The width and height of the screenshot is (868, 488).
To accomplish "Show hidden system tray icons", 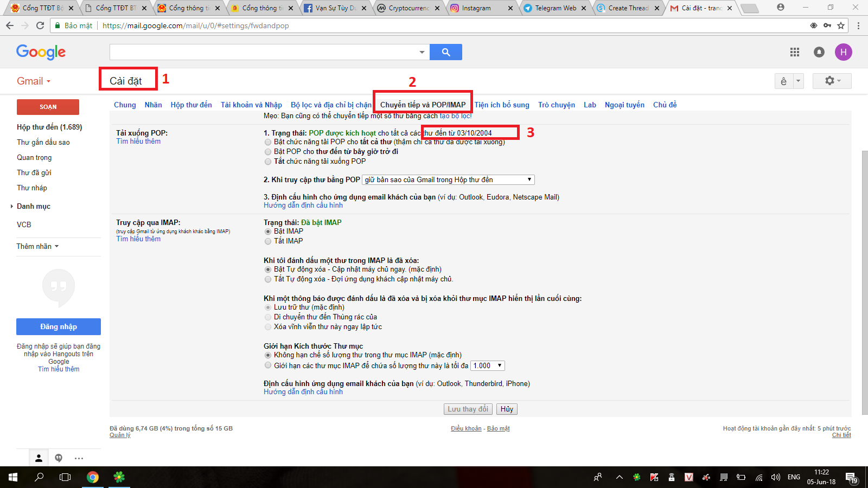I will pos(619,477).
